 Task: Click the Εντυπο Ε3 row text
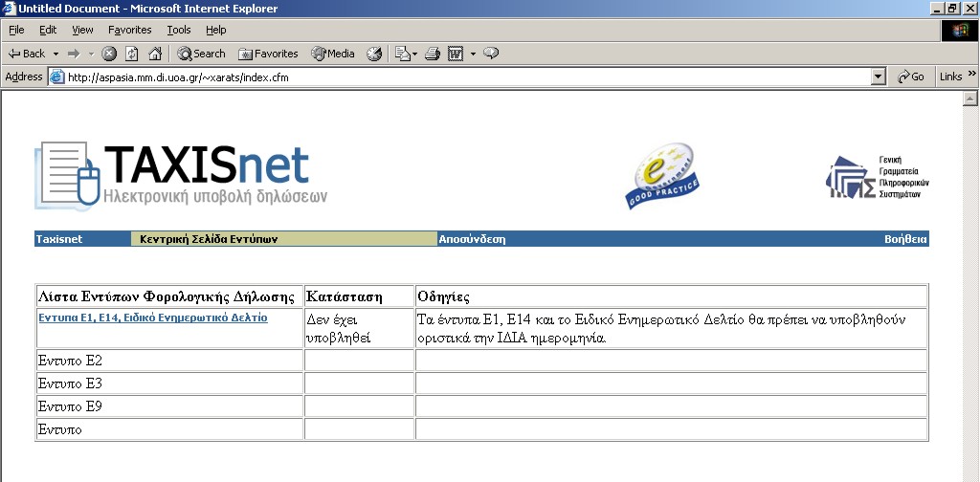click(70, 383)
